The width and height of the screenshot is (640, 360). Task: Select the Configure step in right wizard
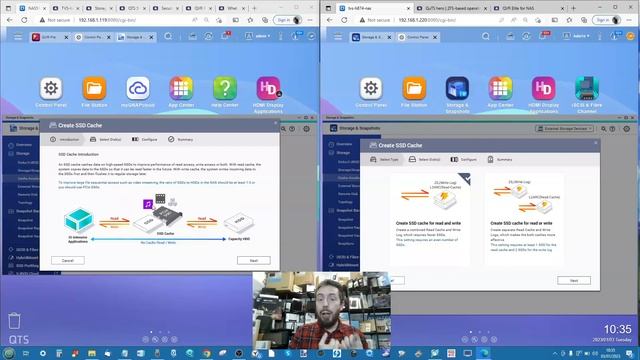coord(464,160)
